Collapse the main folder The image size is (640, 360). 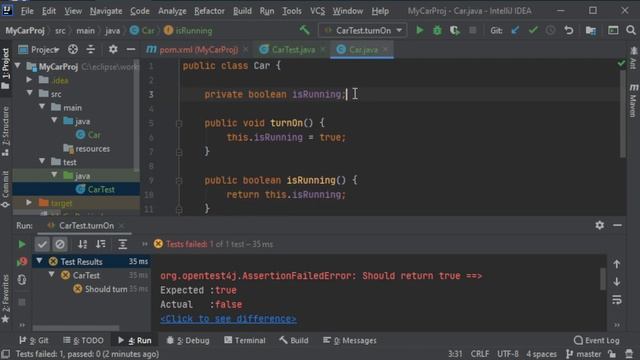[42, 107]
